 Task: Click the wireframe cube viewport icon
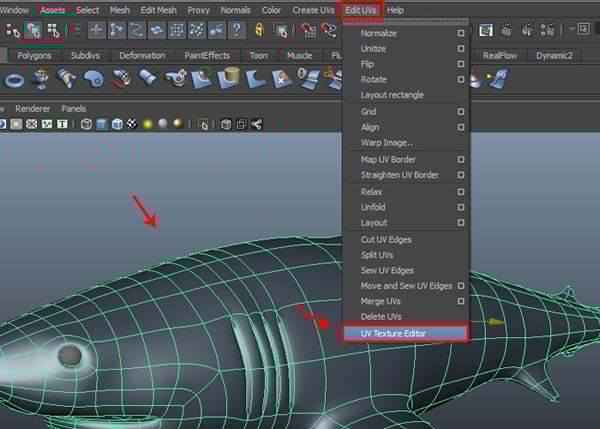click(86, 124)
